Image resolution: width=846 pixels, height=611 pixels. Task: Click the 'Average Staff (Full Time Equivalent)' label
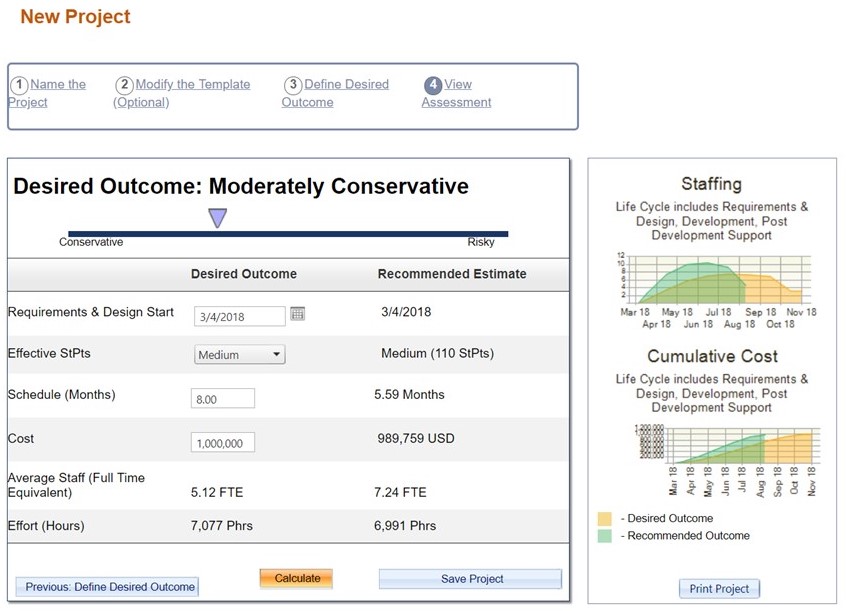coord(77,485)
